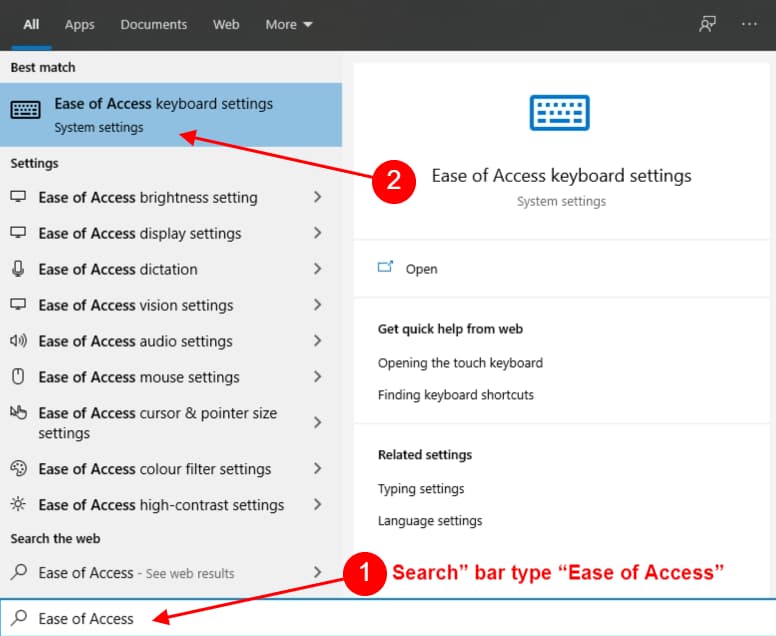Click the monitor icon beside brightness setting
Image resolution: width=776 pixels, height=636 pixels.
pyautogui.click(x=18, y=196)
